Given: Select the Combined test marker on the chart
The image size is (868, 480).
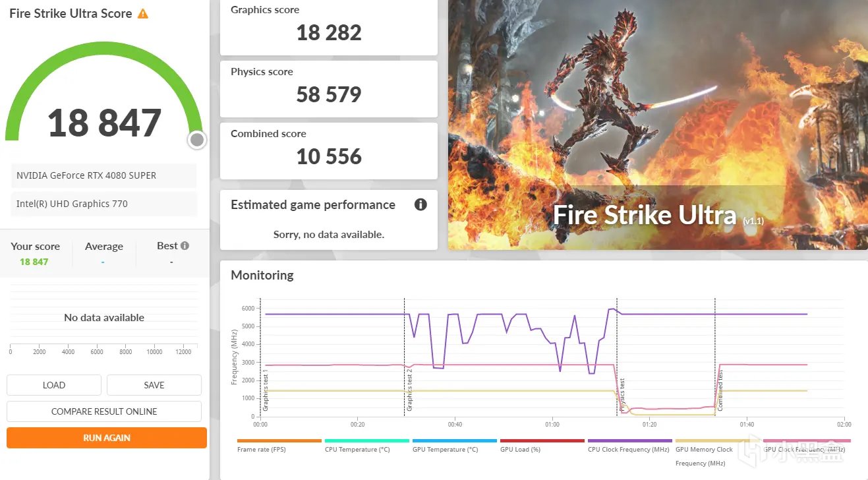Looking at the screenshot, I should tap(720, 392).
